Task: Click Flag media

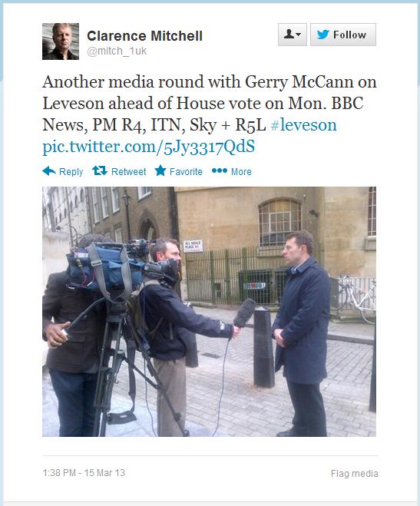Action: 355,474
